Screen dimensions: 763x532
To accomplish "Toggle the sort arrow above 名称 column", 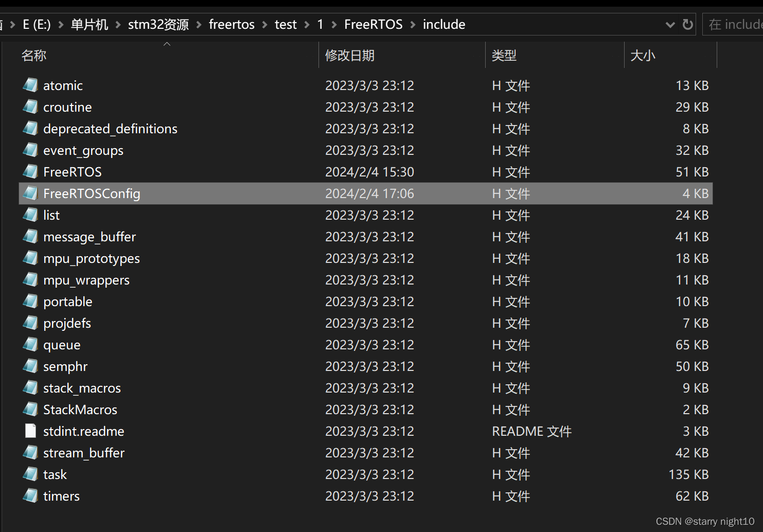I will (x=166, y=44).
